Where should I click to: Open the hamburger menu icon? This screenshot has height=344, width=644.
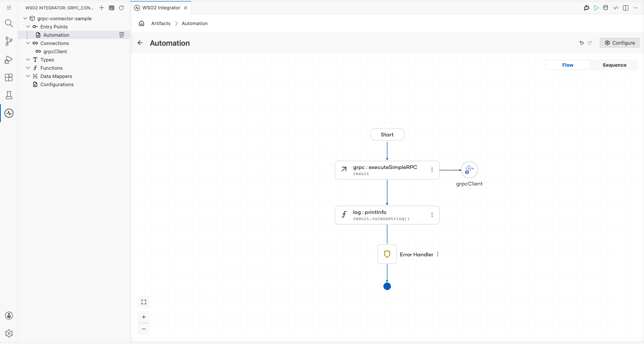tap(9, 7)
